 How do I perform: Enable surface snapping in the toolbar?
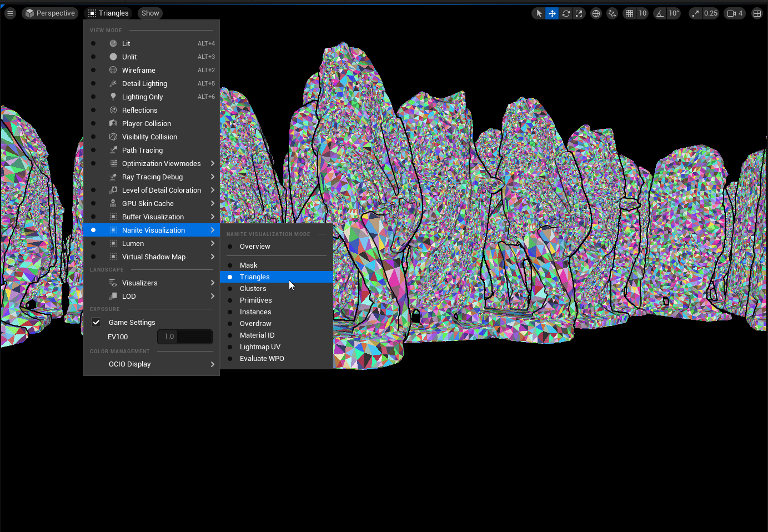pyautogui.click(x=611, y=13)
